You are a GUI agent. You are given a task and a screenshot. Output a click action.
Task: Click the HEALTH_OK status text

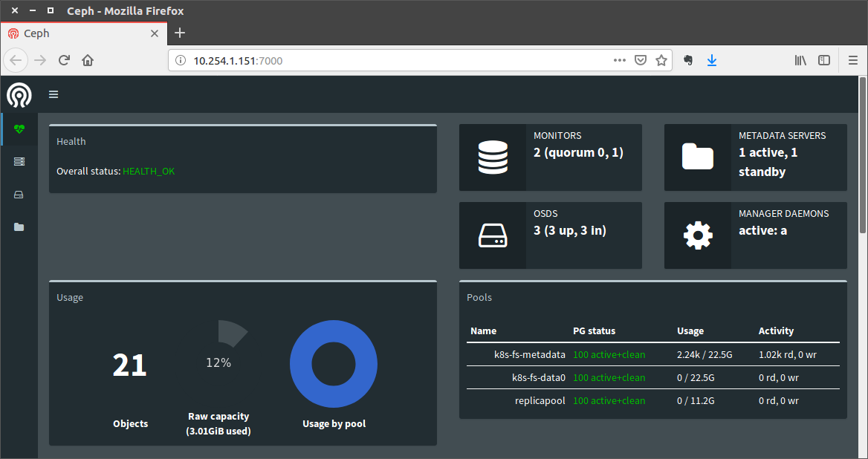click(149, 172)
